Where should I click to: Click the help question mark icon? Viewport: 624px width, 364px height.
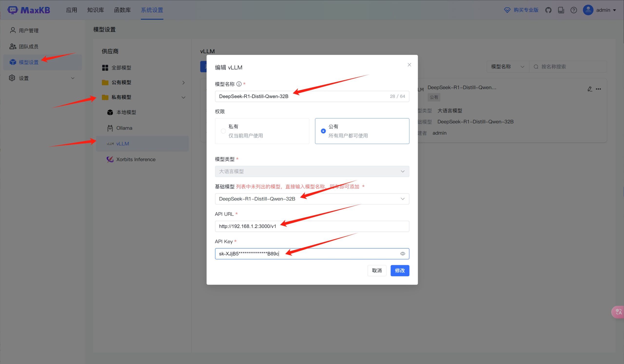pyautogui.click(x=574, y=10)
